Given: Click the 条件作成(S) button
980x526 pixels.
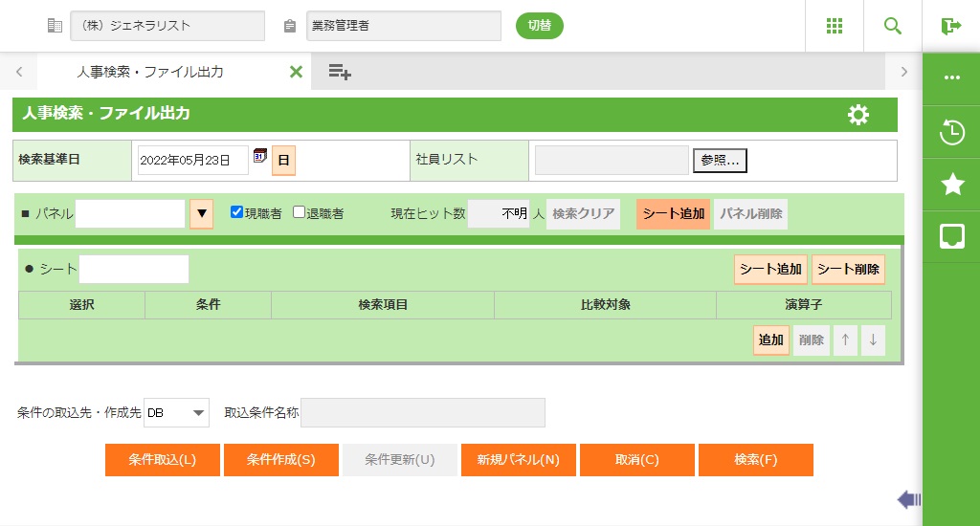Looking at the screenshot, I should (x=281, y=460).
